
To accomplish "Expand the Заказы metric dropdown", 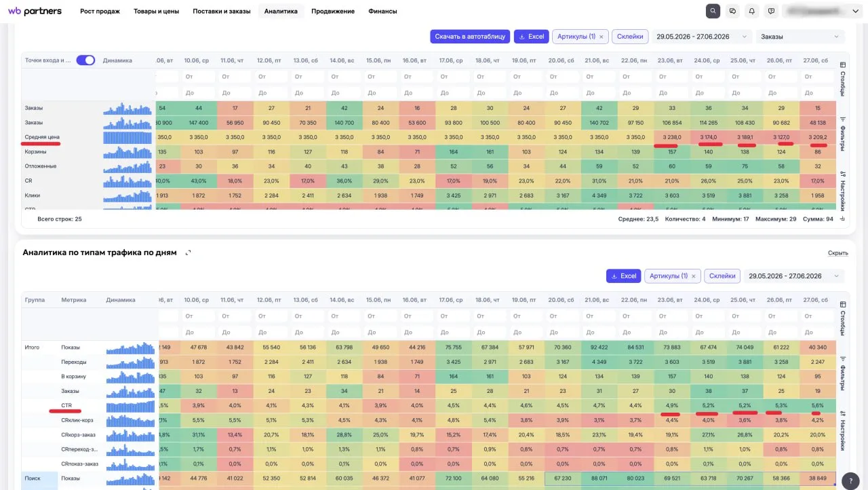I will 800,37.
